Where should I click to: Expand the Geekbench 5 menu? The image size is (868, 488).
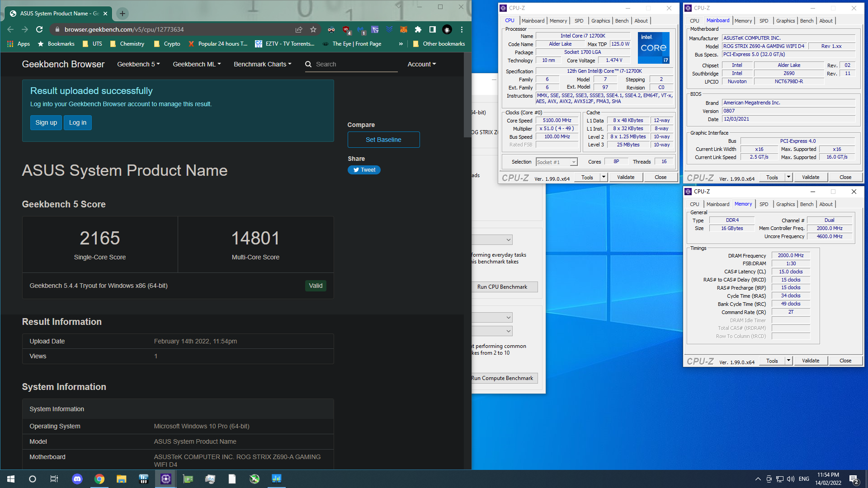[x=138, y=64]
